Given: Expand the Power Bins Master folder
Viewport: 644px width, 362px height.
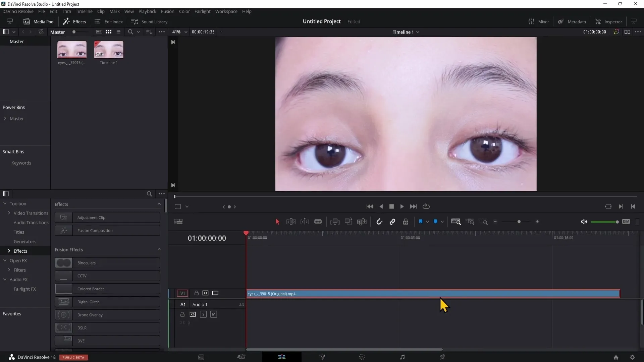Looking at the screenshot, I should 5,118.
